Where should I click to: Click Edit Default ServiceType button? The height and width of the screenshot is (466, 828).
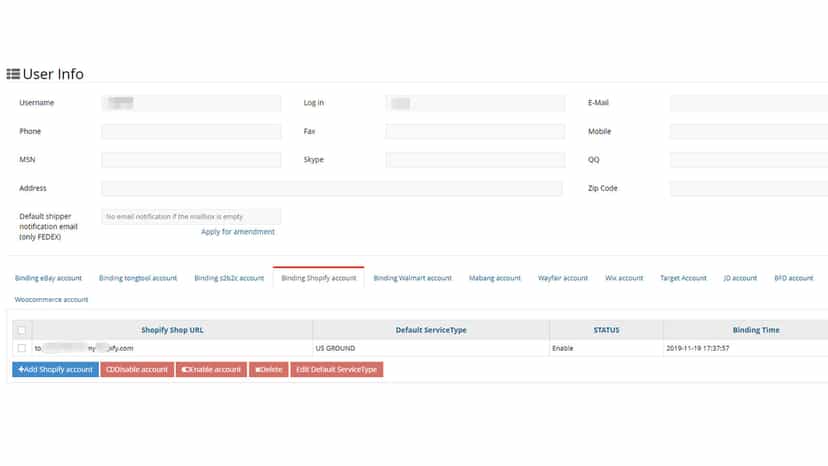(337, 369)
